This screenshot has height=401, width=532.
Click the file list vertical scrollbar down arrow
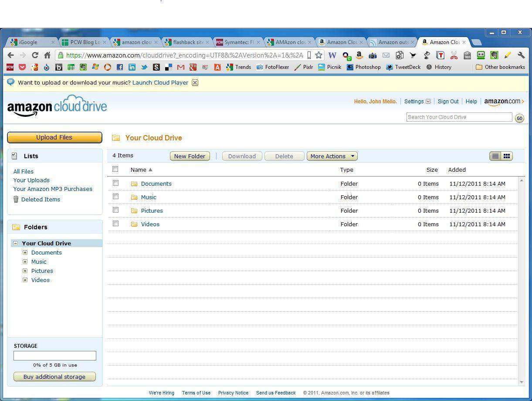coord(522,382)
